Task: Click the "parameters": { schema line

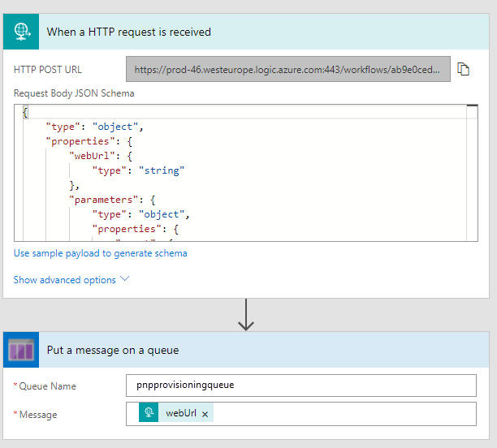Action: pyautogui.click(x=112, y=200)
